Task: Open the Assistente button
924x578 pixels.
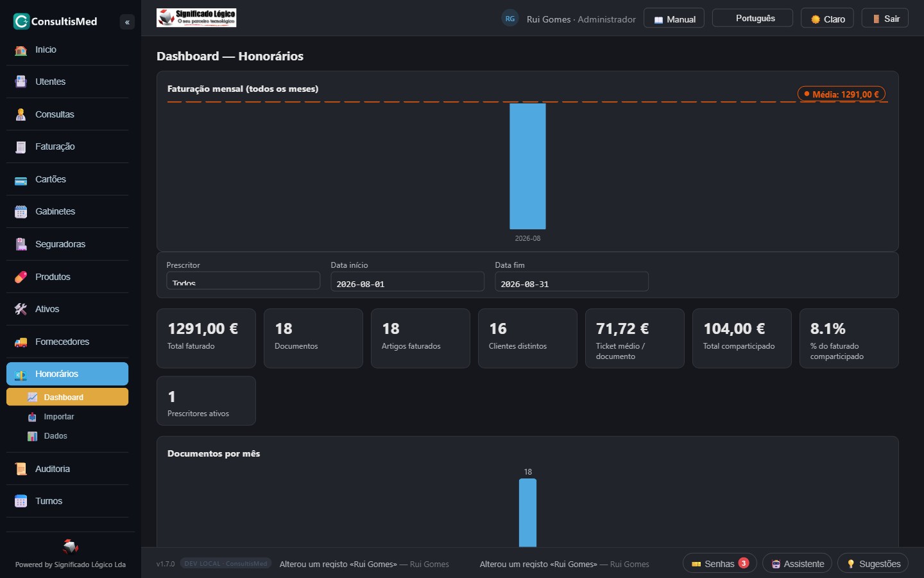Action: 797,563
